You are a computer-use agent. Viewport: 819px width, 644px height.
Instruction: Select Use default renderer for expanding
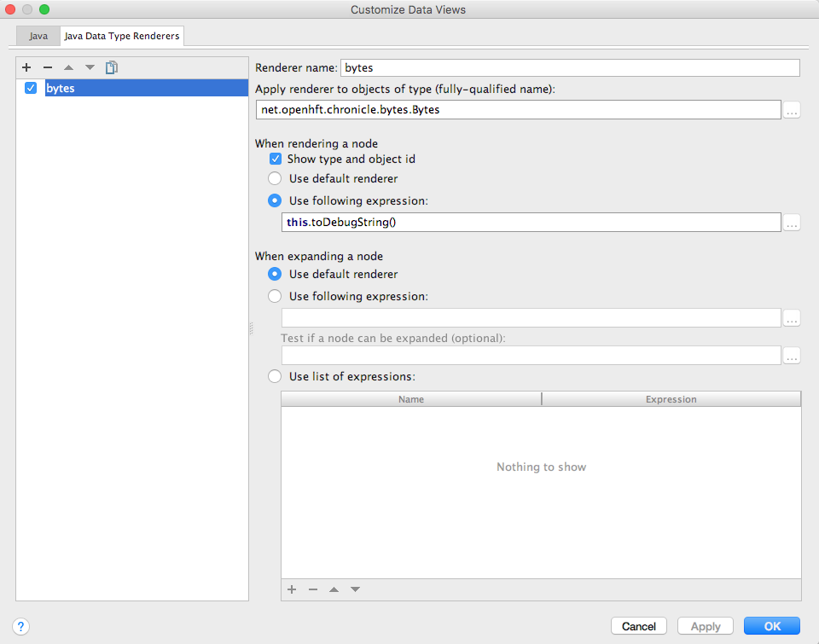(x=275, y=274)
